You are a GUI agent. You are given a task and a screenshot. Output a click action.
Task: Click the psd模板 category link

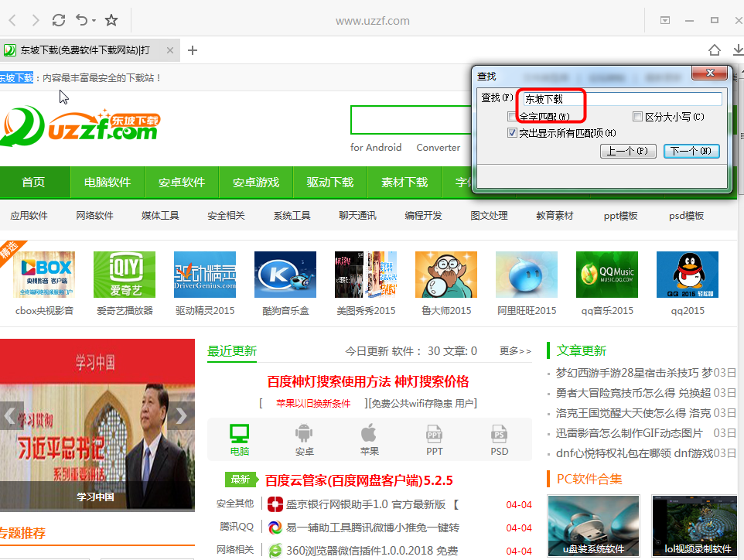coord(687,216)
